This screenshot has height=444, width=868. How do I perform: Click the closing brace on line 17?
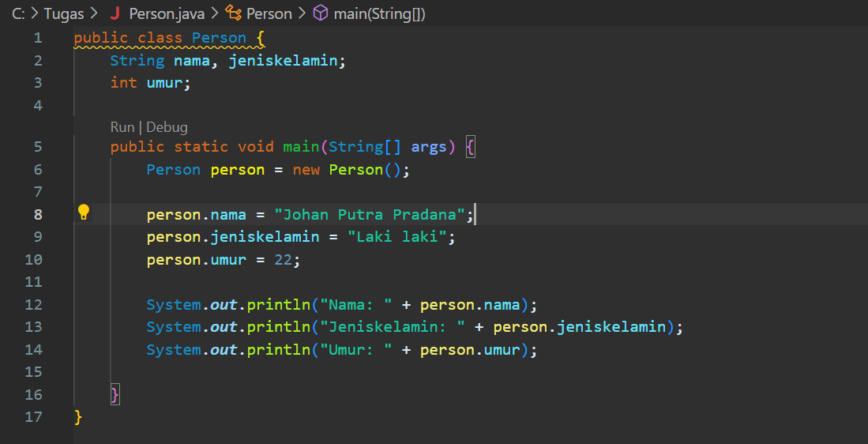coord(78,416)
